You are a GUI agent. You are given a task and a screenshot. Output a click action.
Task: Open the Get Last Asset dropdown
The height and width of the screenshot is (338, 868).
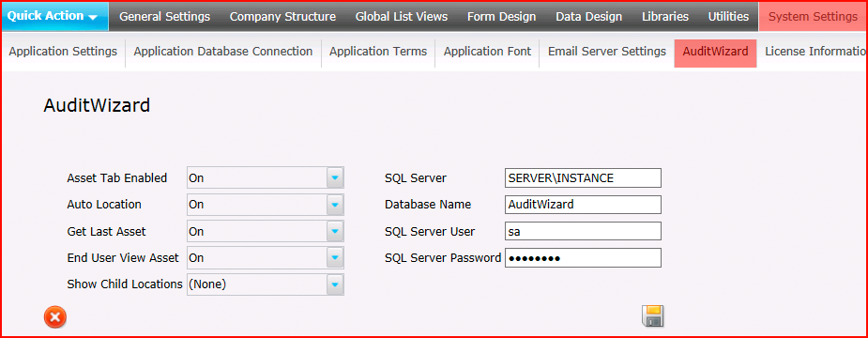point(335,231)
